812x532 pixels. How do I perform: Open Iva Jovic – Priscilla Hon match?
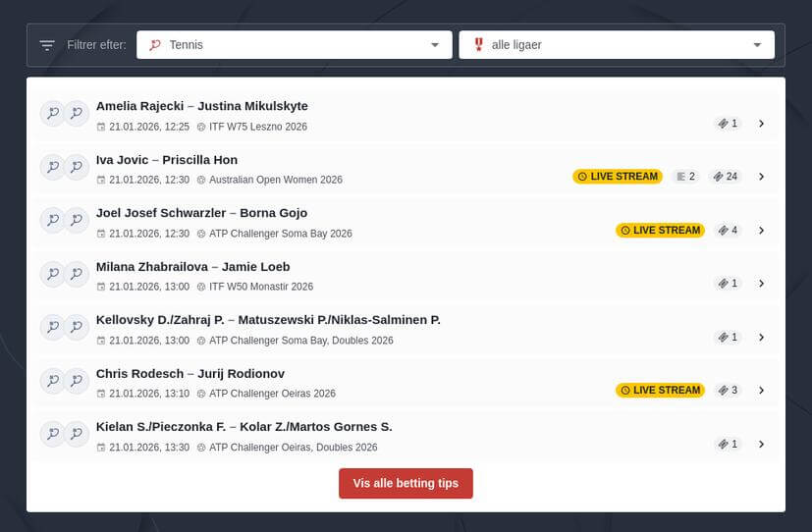point(406,169)
